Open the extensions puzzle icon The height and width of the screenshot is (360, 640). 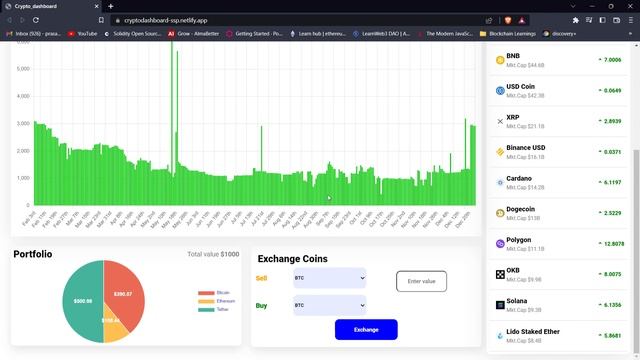(x=576, y=20)
